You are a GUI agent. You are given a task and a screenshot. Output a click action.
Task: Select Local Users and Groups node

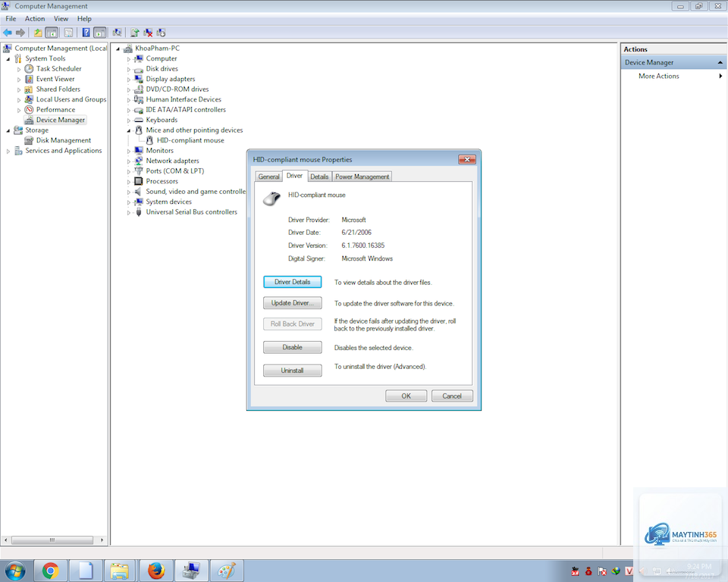pos(71,99)
